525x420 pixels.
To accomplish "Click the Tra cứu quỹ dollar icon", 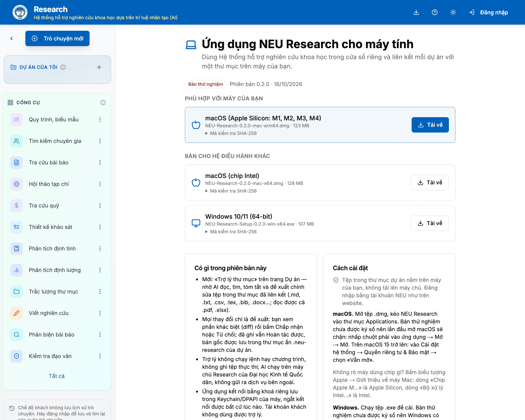I will pyautogui.click(x=16, y=206).
